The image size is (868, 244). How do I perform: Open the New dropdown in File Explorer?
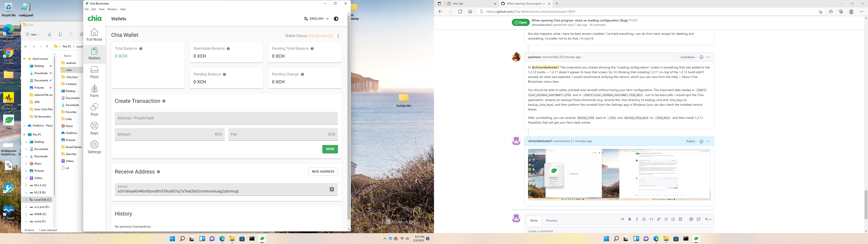(32, 34)
